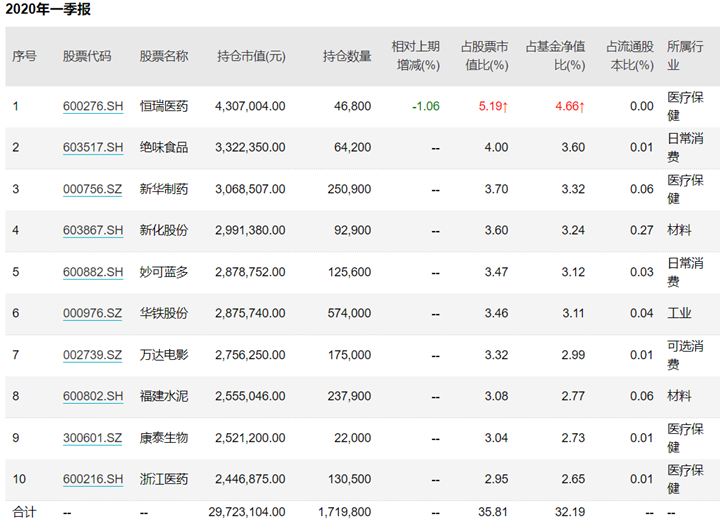
Task: Click holding quantity 250,900
Action: coord(349,189)
